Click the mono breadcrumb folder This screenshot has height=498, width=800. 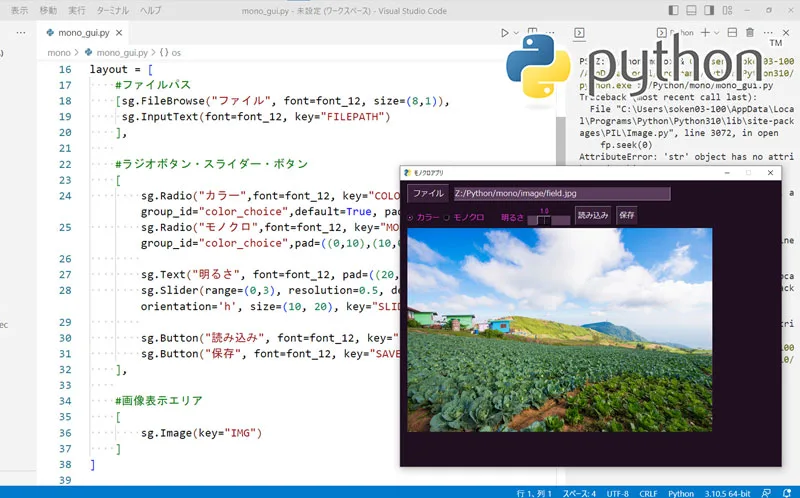[x=59, y=53]
